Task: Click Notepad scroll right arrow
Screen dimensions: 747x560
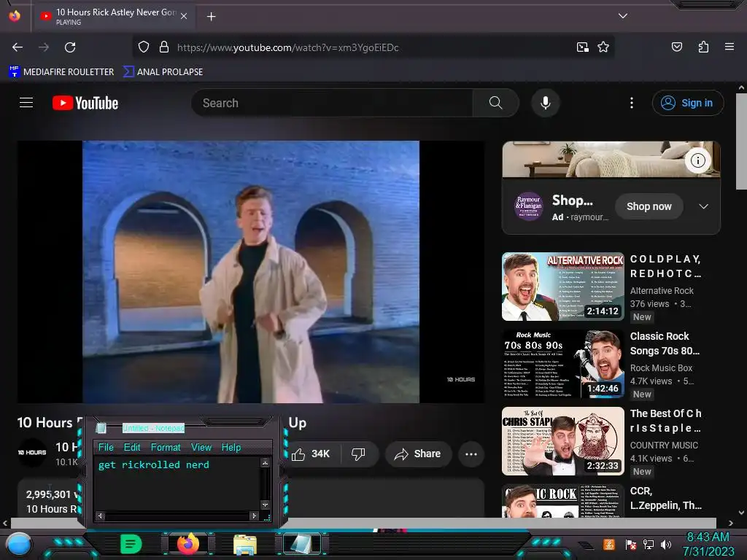Action: (254, 516)
